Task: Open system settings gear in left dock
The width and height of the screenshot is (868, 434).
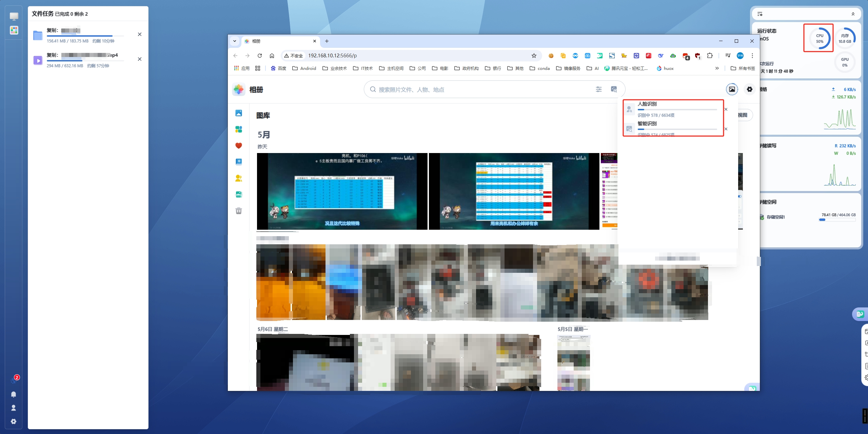Action: pyautogui.click(x=14, y=421)
